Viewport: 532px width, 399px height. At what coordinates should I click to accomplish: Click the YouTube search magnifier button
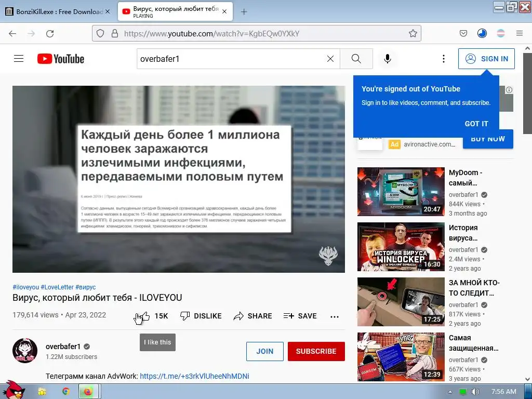(356, 59)
